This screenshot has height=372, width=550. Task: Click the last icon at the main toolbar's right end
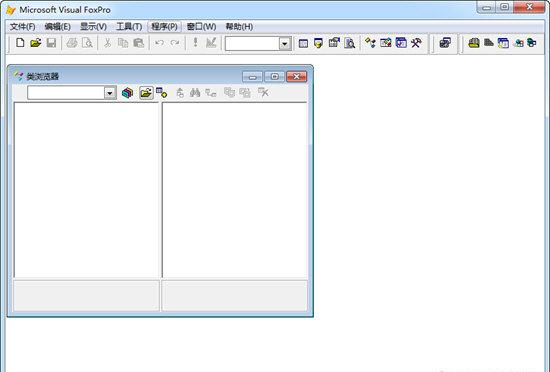point(532,43)
